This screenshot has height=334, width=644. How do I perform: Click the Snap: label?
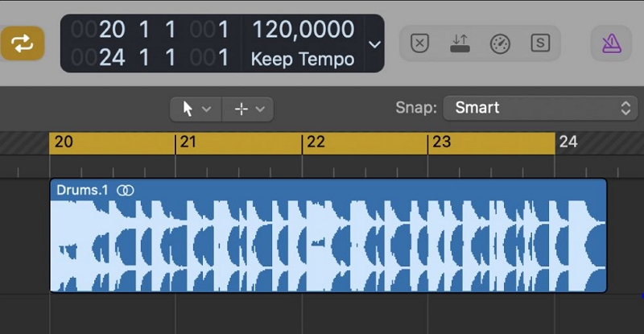coord(416,108)
